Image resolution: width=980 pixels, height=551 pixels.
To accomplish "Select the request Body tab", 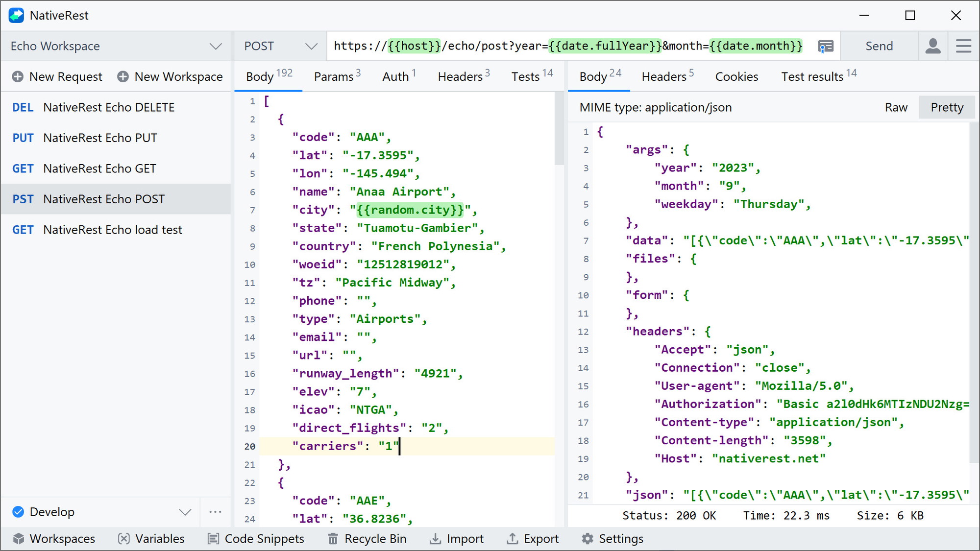I will pos(269,76).
